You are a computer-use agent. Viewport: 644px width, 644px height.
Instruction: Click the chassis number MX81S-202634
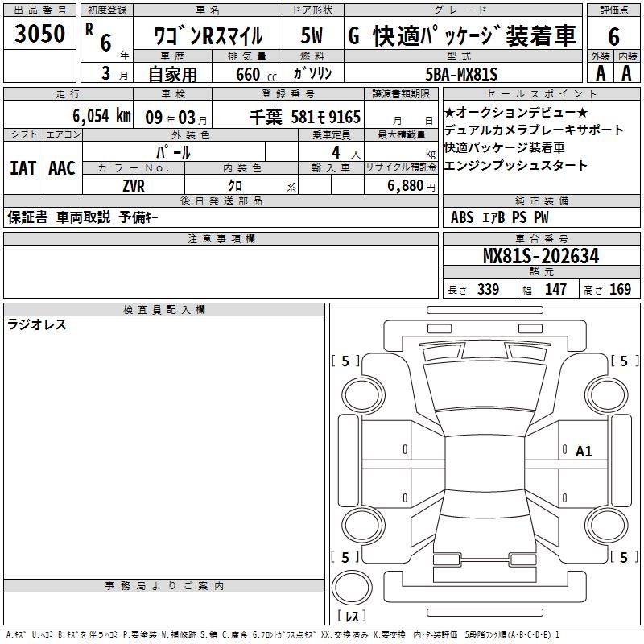click(541, 256)
